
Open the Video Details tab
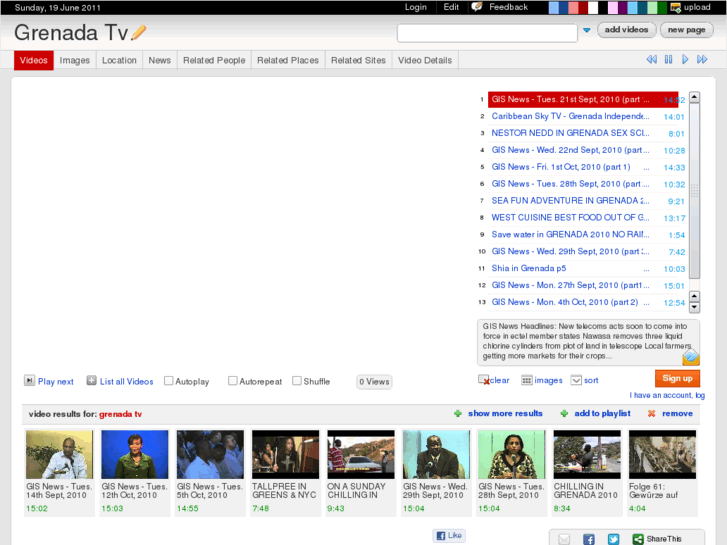425,60
